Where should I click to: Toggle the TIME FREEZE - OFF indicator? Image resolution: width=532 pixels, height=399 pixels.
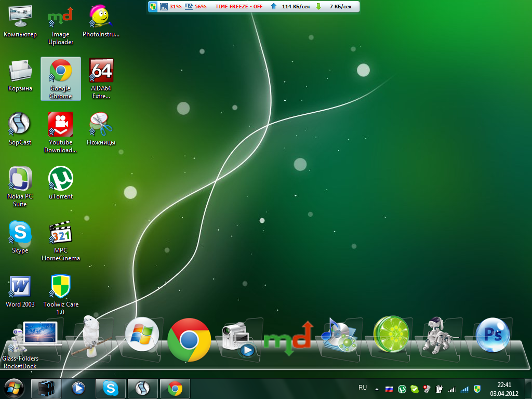pos(239,7)
